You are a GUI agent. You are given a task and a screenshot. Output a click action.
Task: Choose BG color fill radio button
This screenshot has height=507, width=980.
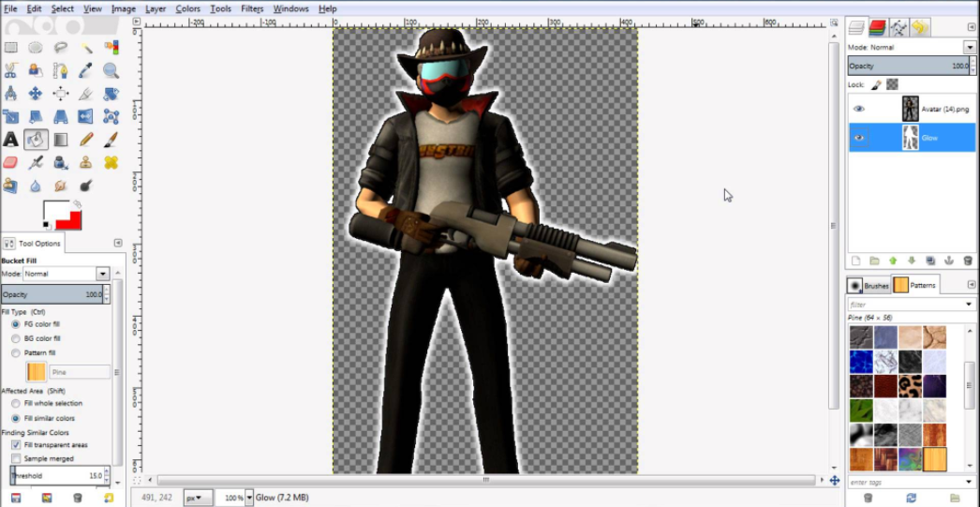(x=16, y=339)
